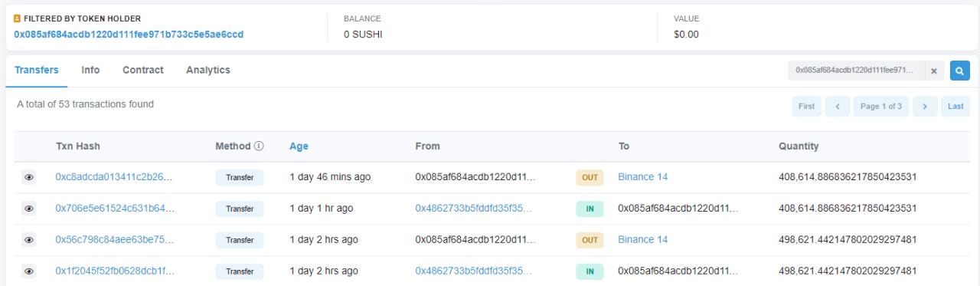
Task: Click the eye icon for transaction 0xc8adcda013411c2b26
Action: point(29,177)
